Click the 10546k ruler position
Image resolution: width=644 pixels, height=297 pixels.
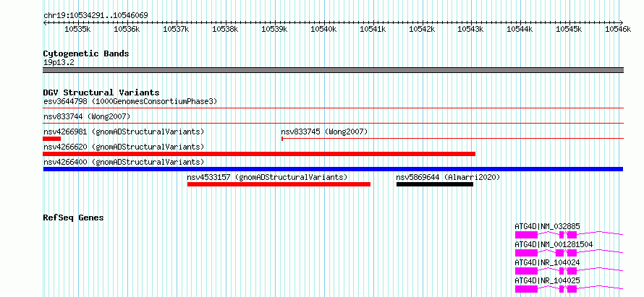pos(619,29)
